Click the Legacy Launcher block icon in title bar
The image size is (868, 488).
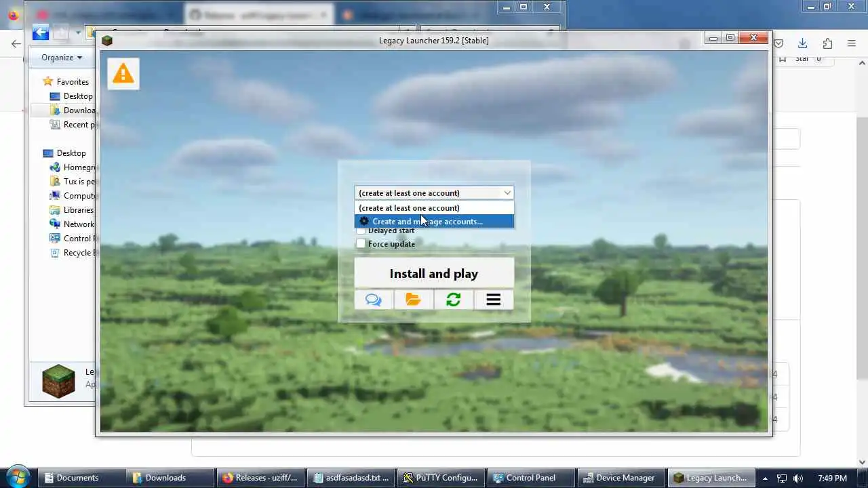pos(106,41)
